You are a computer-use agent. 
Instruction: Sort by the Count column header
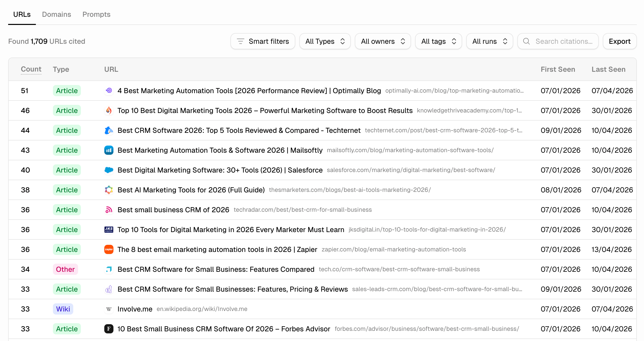31,69
